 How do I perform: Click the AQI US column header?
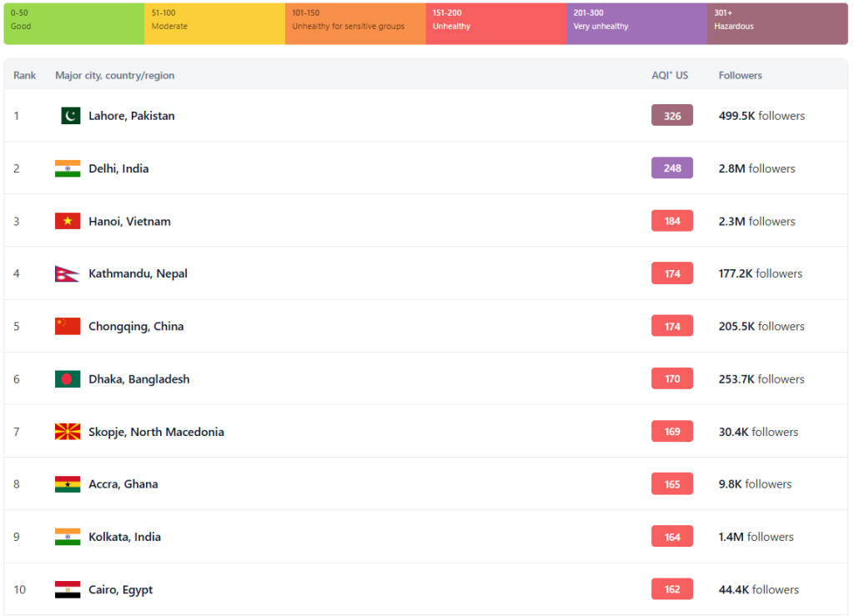pos(670,75)
